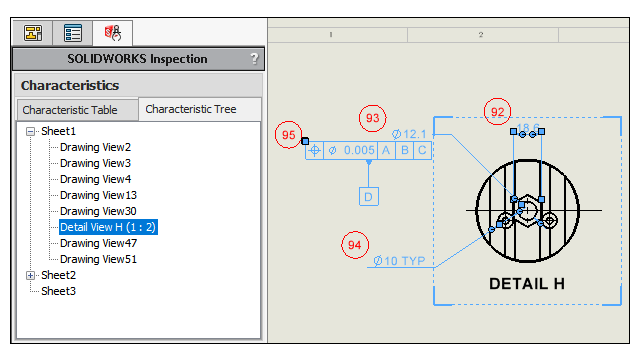Screen dimensions: 640x360
Task: Click the Ø12.1 dimension text
Action: click(x=409, y=134)
